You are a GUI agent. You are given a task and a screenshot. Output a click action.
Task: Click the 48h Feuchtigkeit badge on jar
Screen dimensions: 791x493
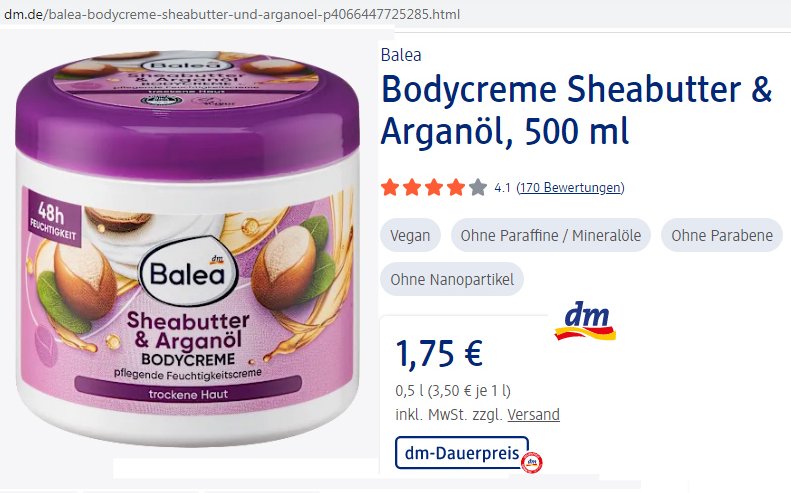(52, 219)
